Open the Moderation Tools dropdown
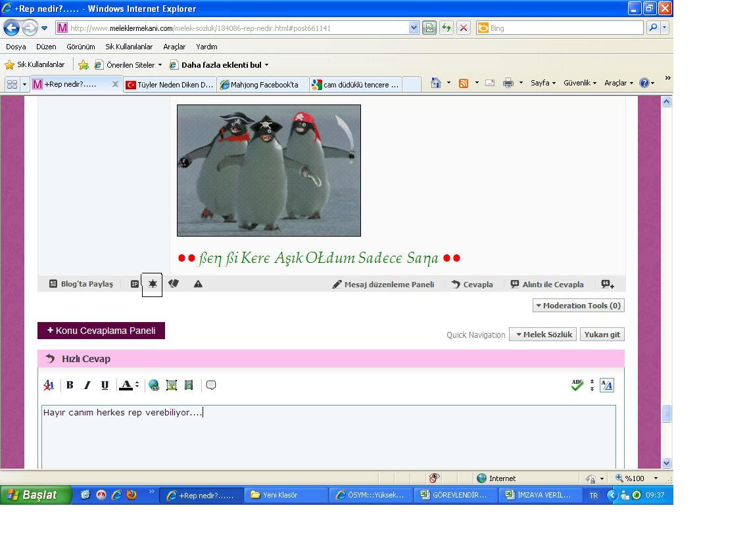 [x=578, y=305]
